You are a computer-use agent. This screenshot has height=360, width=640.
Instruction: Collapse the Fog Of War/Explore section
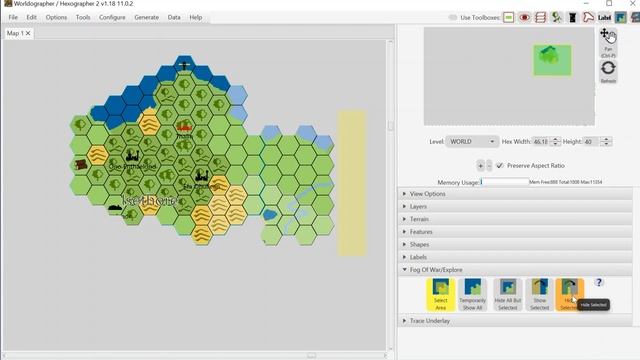point(515,270)
